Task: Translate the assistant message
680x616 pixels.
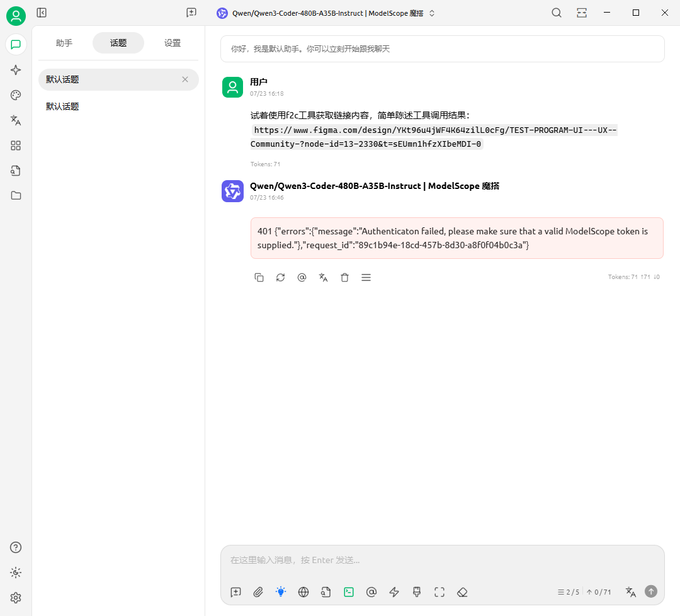Action: pos(323,278)
